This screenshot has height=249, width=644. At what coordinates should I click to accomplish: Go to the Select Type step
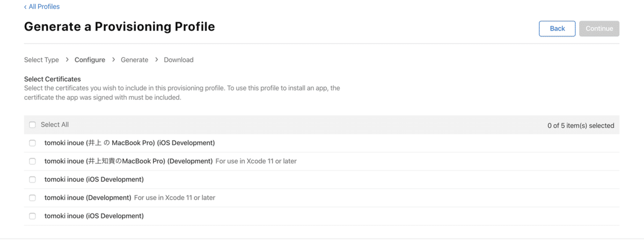(41, 60)
